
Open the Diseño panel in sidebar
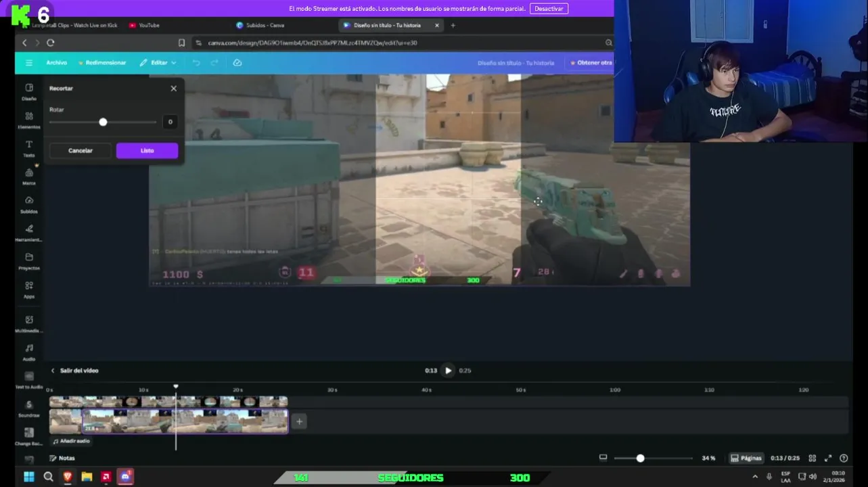tap(28, 92)
